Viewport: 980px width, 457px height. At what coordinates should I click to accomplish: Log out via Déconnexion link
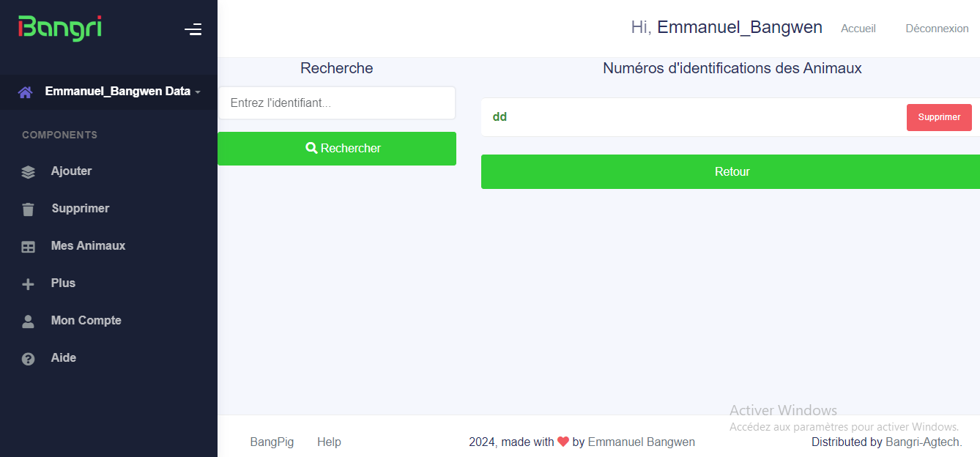pyautogui.click(x=937, y=29)
